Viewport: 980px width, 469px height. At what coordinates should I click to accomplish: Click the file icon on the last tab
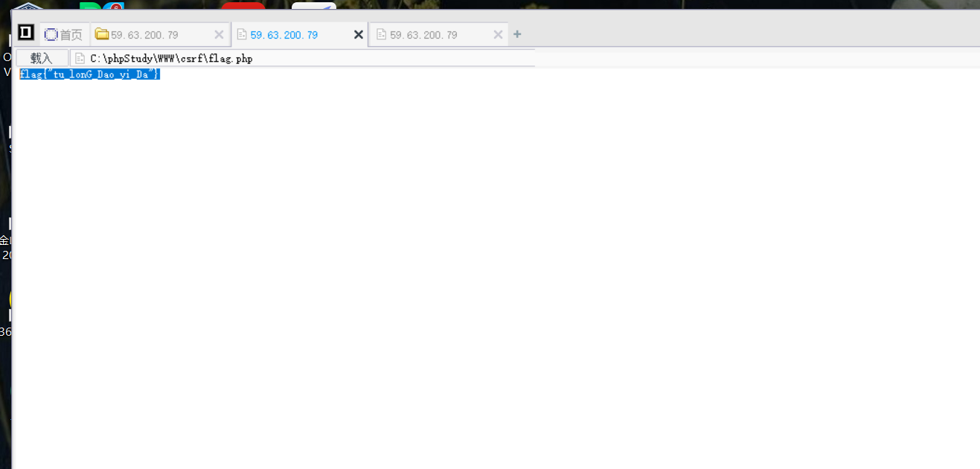381,34
